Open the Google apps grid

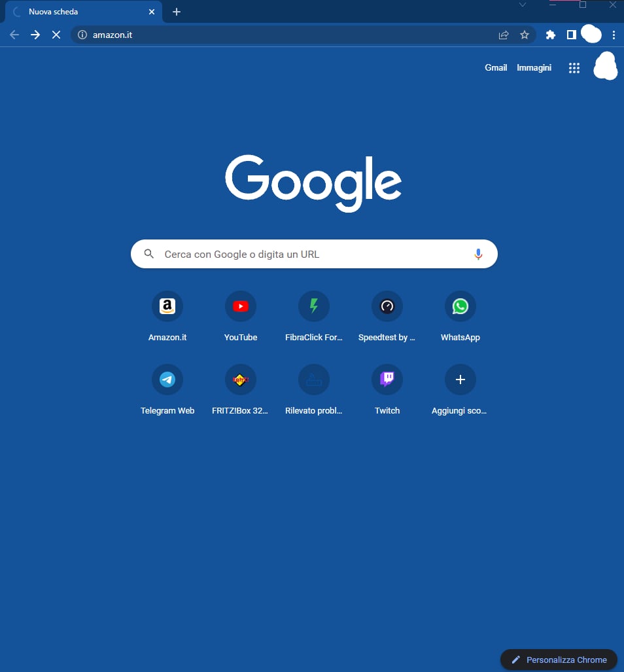tap(574, 67)
